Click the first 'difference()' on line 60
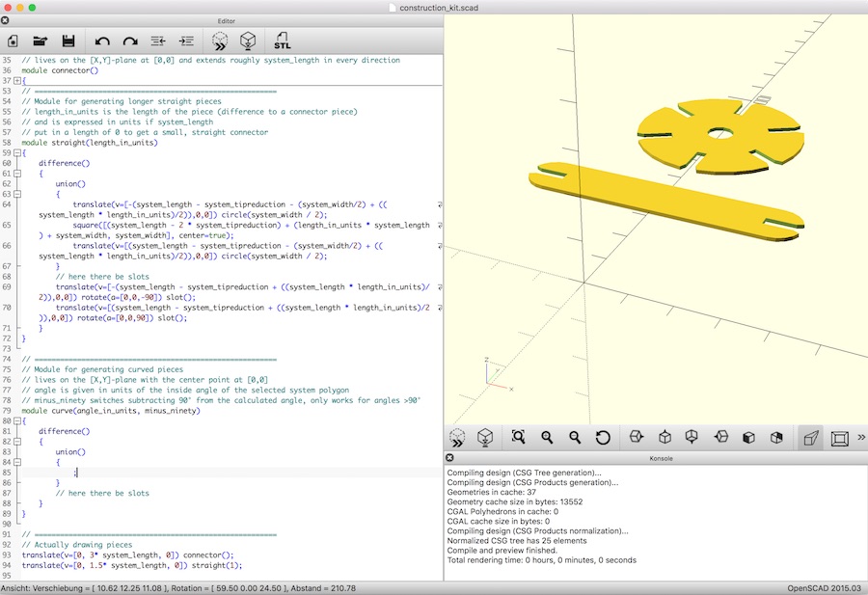868x595 pixels. tap(65, 163)
